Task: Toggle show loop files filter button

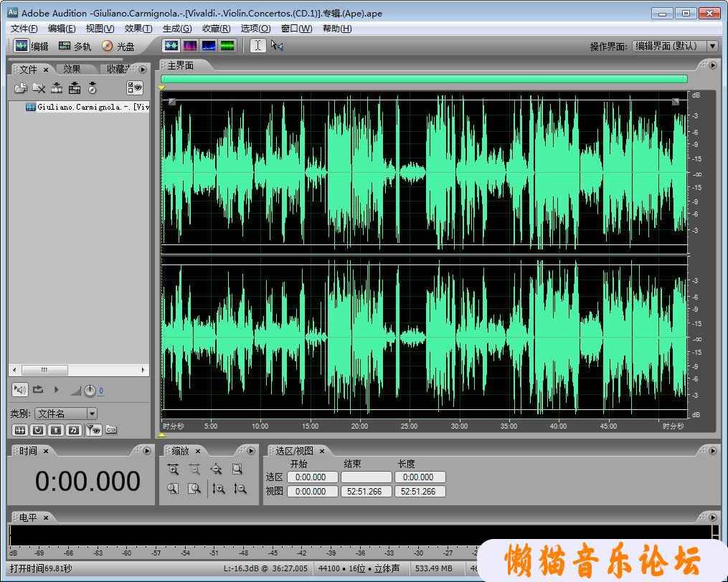Action: coord(37,430)
